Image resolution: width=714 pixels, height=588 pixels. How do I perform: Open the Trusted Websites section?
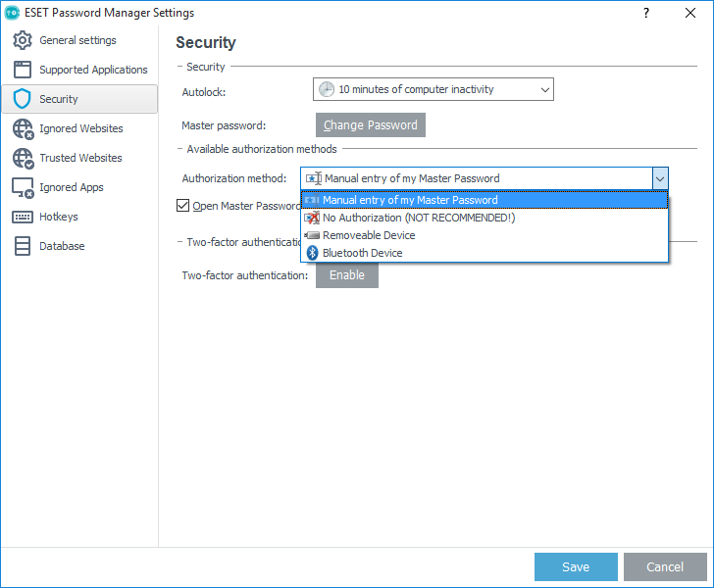(x=79, y=158)
